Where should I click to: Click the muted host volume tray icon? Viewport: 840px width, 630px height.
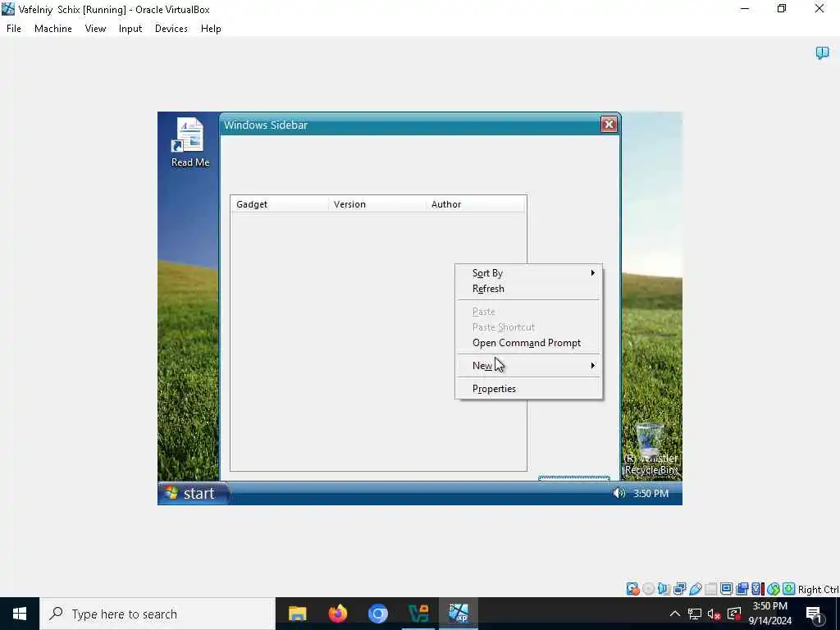[714, 614]
